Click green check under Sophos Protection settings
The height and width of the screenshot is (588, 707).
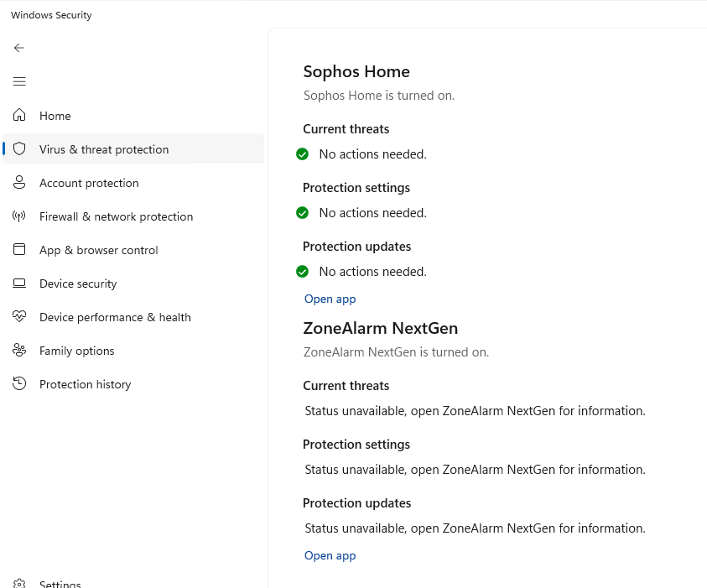tap(302, 213)
